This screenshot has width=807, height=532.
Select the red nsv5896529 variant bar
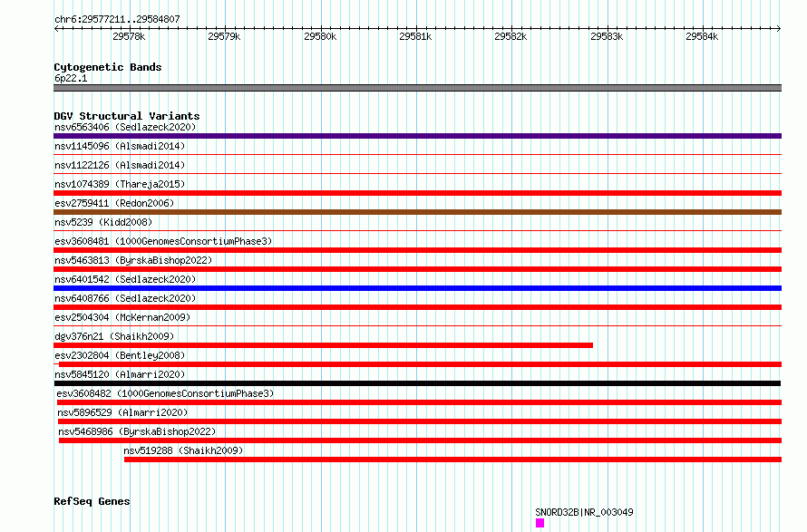420,421
